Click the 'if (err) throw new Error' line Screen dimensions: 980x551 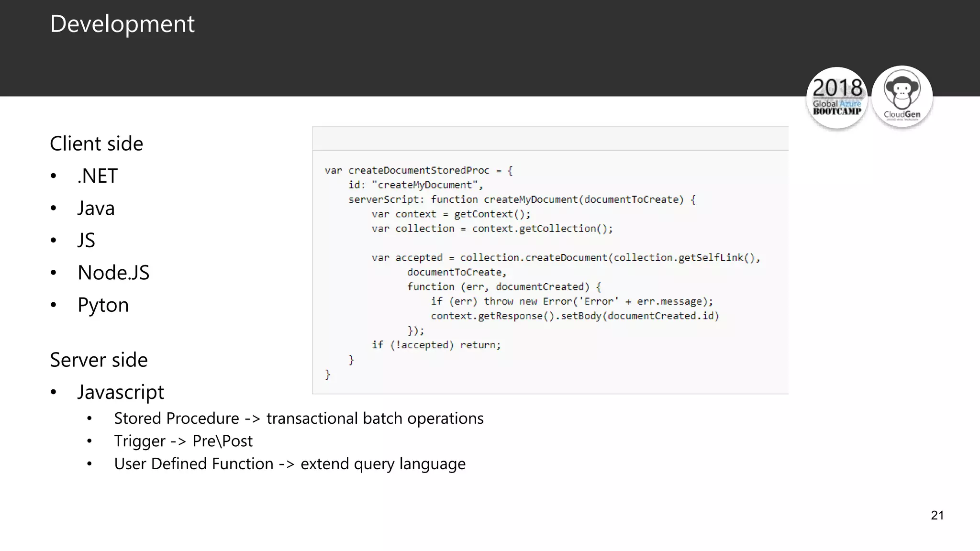click(x=572, y=301)
